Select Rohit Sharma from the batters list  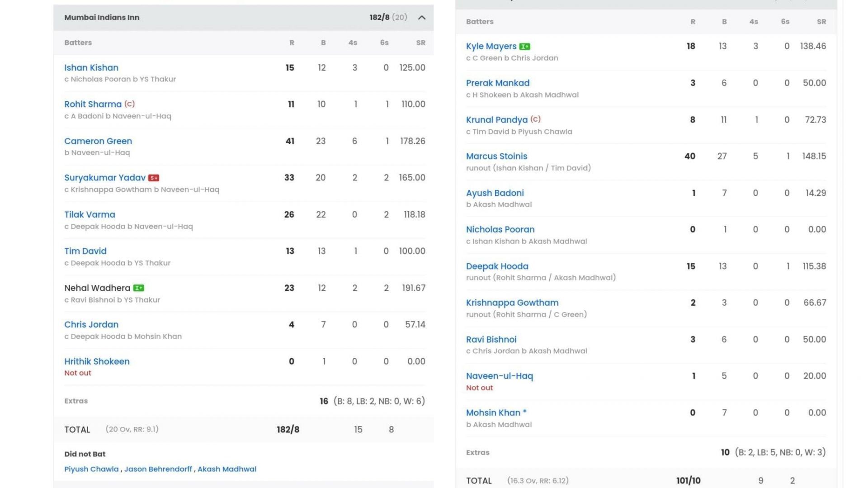(x=93, y=104)
